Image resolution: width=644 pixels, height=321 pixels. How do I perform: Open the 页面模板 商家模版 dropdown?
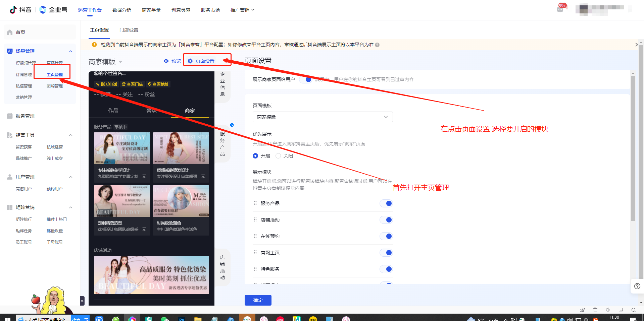coord(323,117)
